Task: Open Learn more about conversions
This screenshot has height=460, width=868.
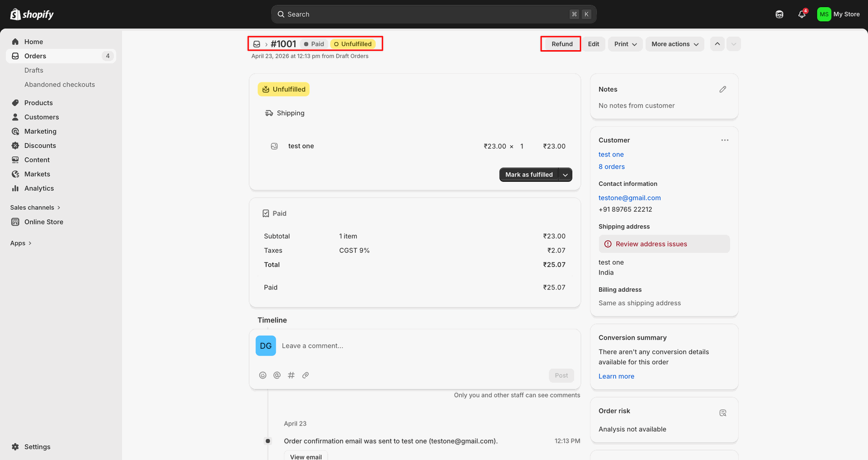Action: [x=616, y=376]
